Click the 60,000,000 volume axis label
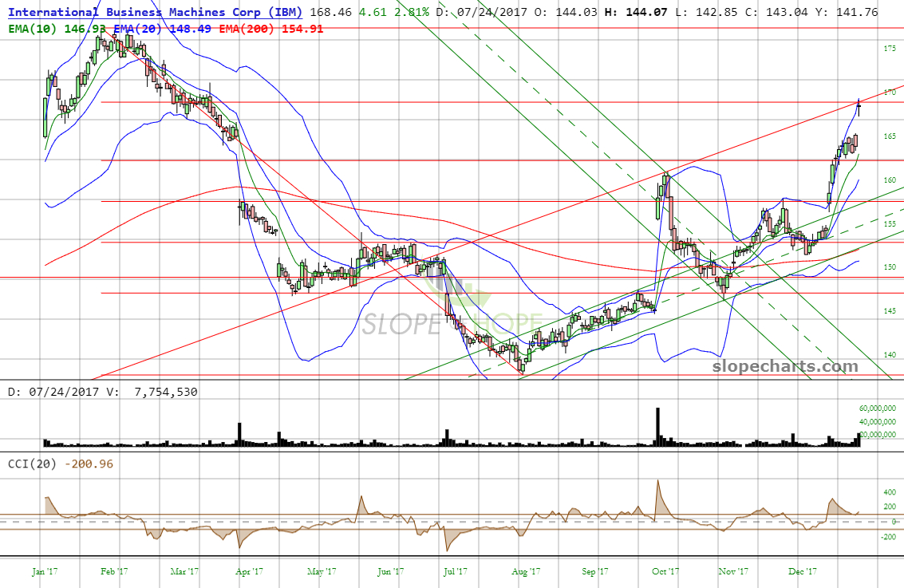The image size is (904, 588). click(878, 408)
